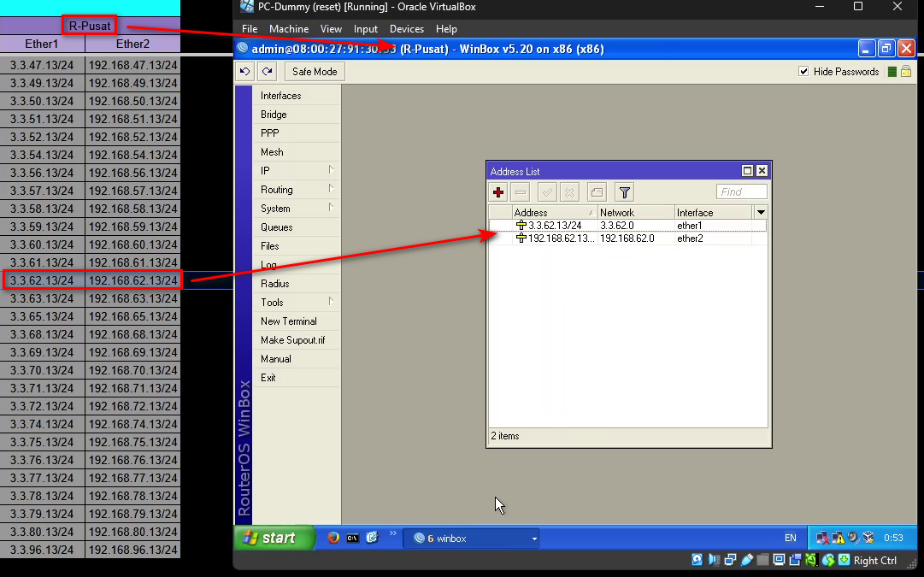
Task: Open the Machine menu in VirtualBox
Action: 289,29
